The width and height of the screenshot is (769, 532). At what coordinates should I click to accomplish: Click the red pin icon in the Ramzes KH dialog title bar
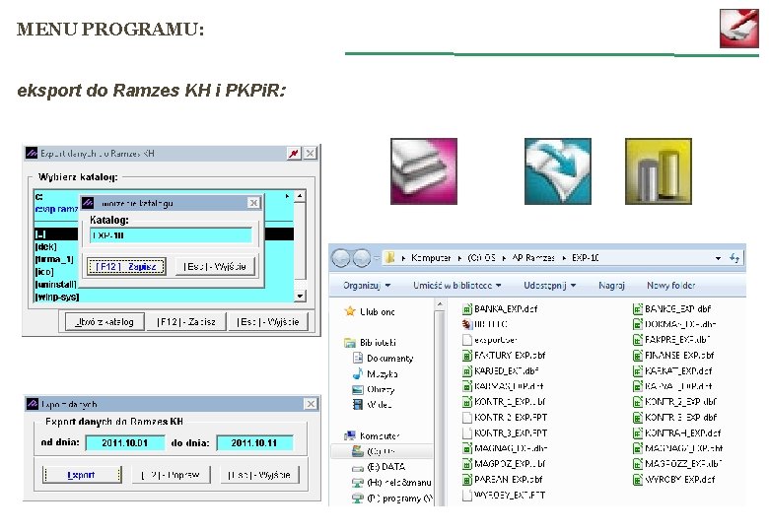pos(293,154)
